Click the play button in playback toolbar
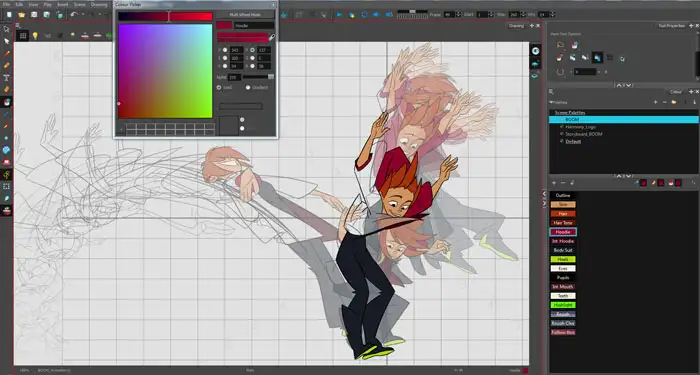The width and height of the screenshot is (700, 375). coord(339,15)
